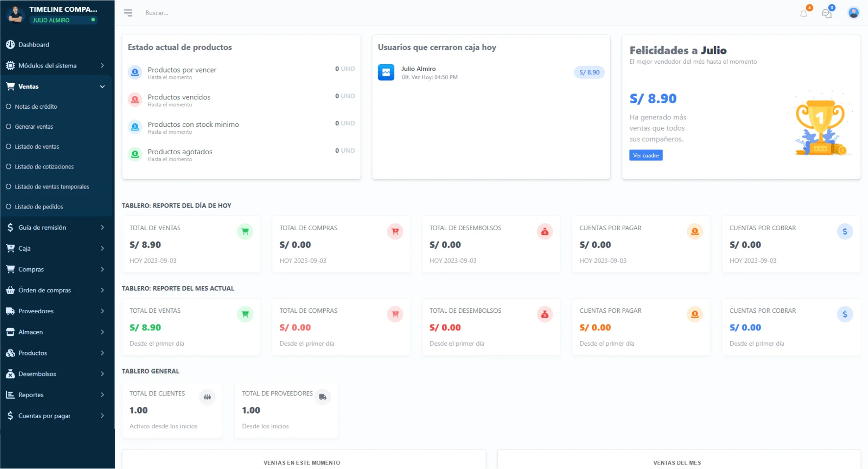Viewport: 868px width, 469px height.
Task: Click the people icon in Total de Clientes card
Action: tap(207, 397)
